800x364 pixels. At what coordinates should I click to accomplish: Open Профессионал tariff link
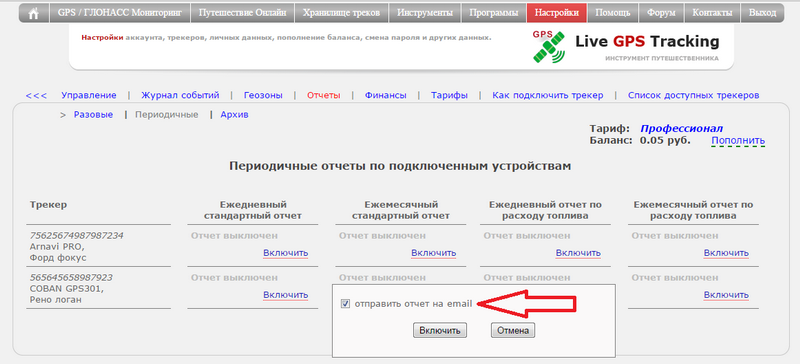tap(682, 129)
